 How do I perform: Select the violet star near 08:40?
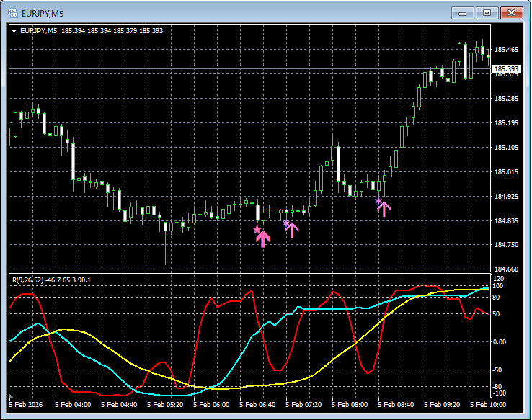[x=378, y=202]
